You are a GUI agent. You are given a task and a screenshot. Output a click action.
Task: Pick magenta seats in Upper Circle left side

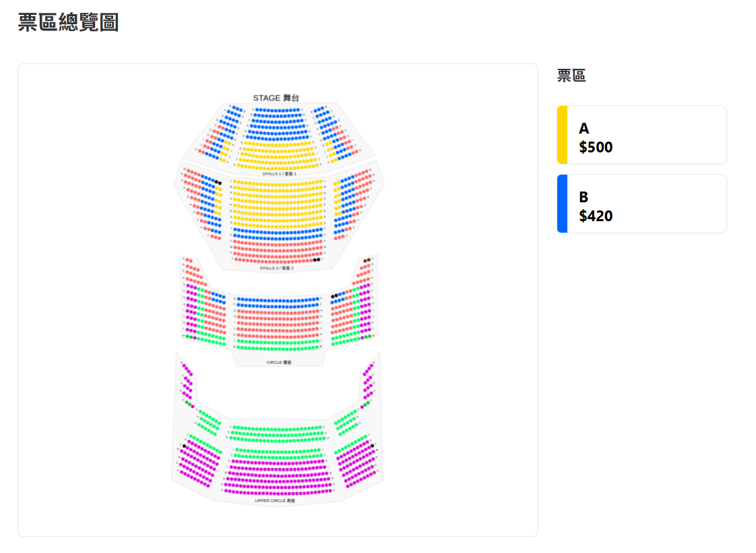pyautogui.click(x=199, y=464)
